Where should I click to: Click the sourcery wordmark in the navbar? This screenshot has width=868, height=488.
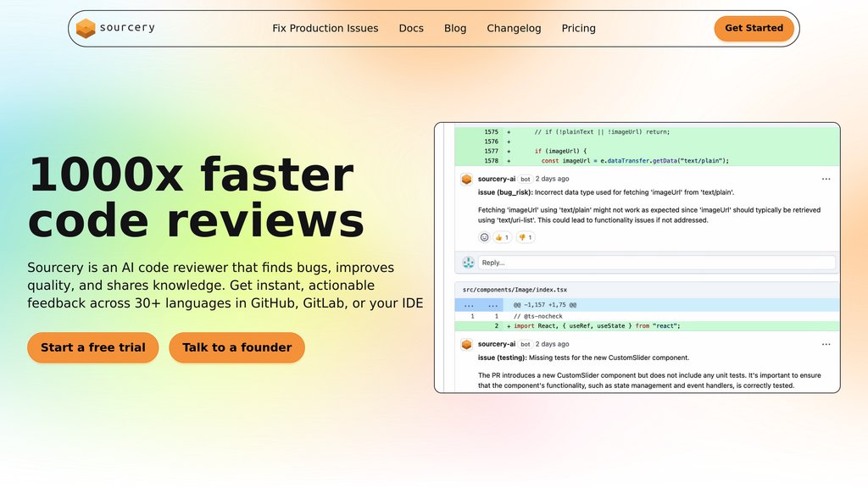(x=127, y=28)
